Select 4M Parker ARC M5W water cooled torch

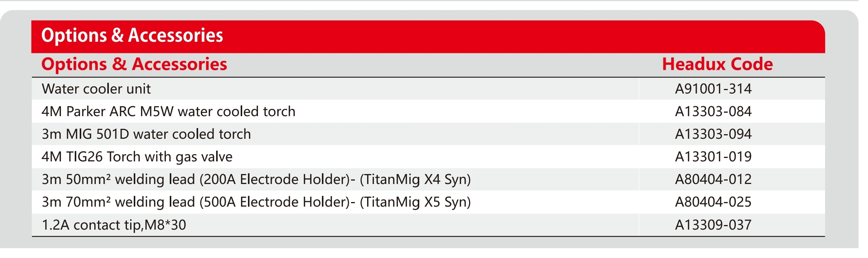168,112
